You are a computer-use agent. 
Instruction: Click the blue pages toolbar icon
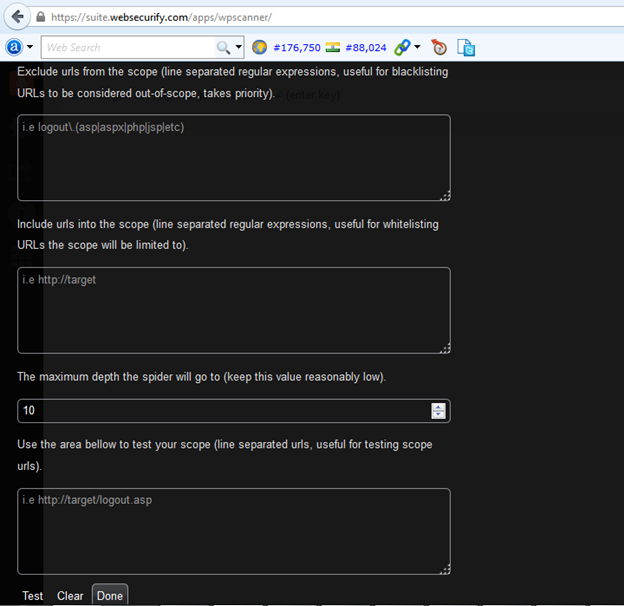[x=466, y=47]
